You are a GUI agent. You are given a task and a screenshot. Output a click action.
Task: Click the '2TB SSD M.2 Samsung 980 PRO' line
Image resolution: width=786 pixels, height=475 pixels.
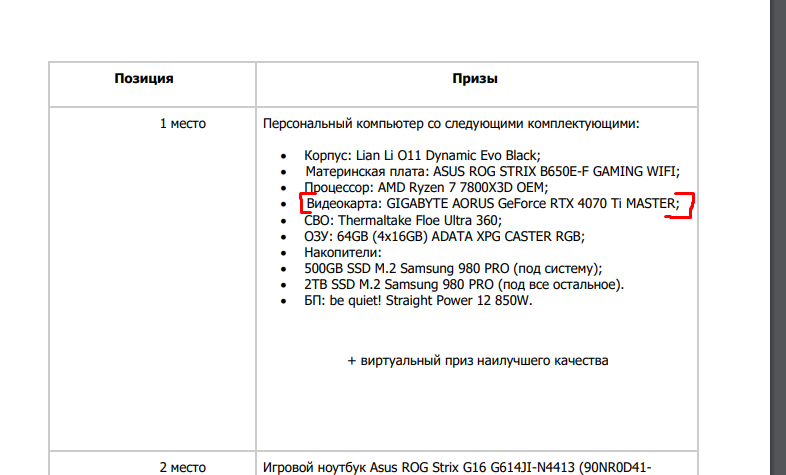point(464,285)
